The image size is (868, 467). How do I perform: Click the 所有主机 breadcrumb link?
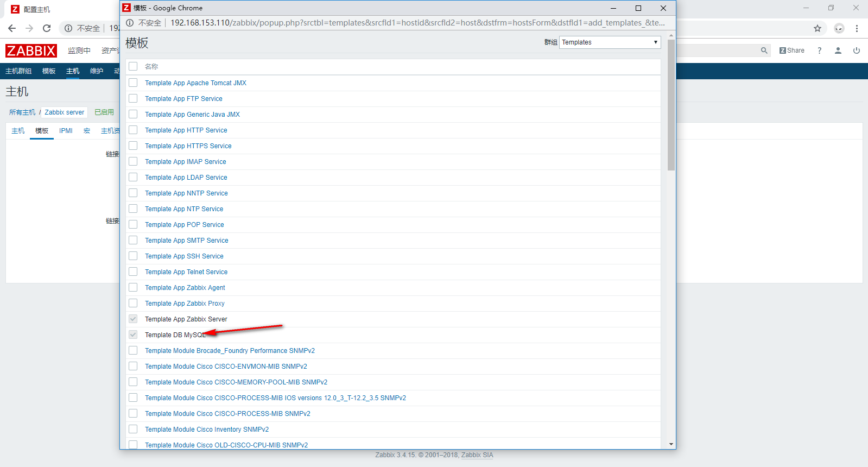tap(22, 112)
